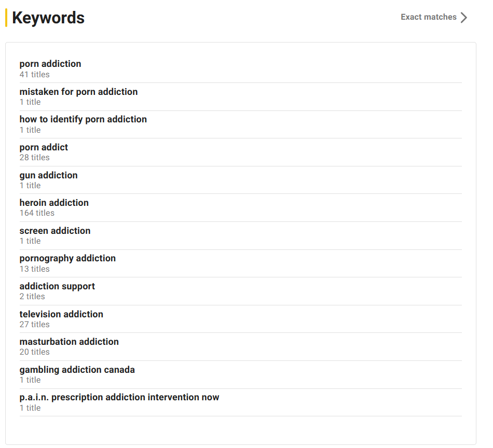493x448 pixels.
Task: Select the 'addiction support' keyword
Action: [x=57, y=286]
